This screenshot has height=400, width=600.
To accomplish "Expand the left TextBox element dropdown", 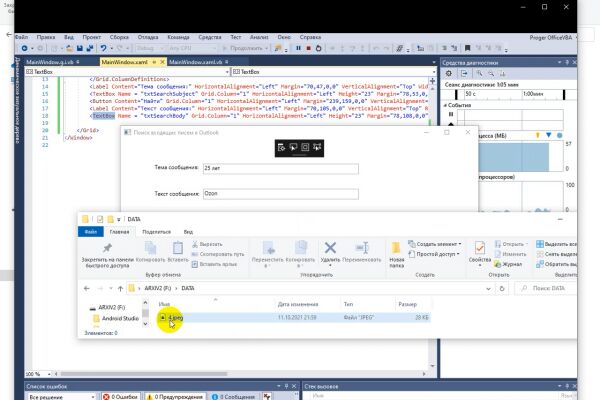I will click(x=227, y=72).
